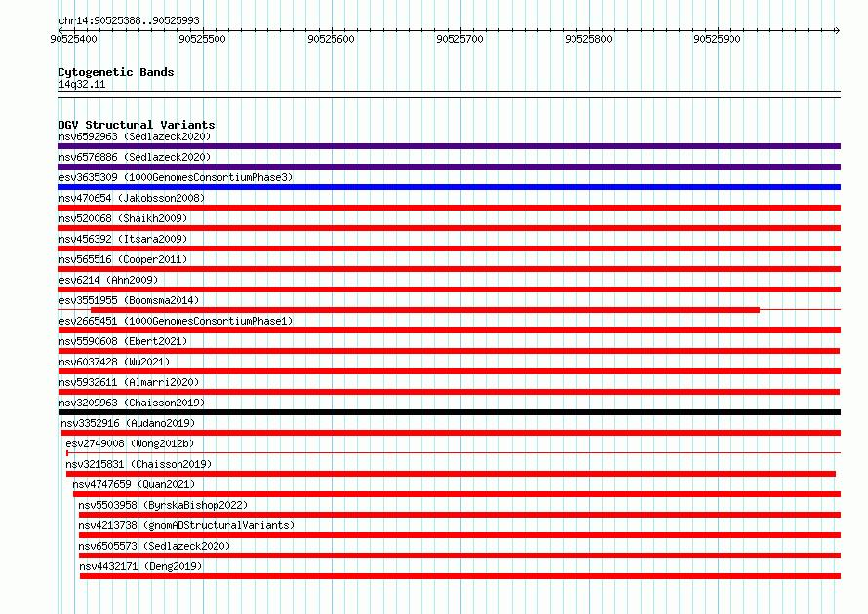Open the esv3635309 (1000GenomesConsortiumPhase3) label
This screenshot has height=614, width=868.
point(176,177)
